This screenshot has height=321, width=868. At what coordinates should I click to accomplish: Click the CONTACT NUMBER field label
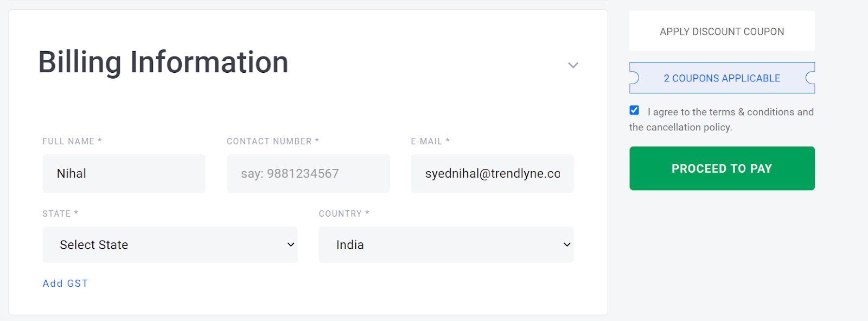coord(273,141)
